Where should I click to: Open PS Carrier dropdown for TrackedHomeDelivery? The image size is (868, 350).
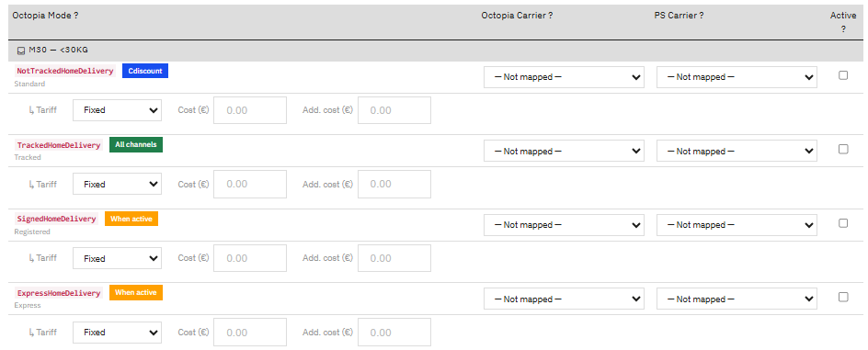tap(737, 151)
